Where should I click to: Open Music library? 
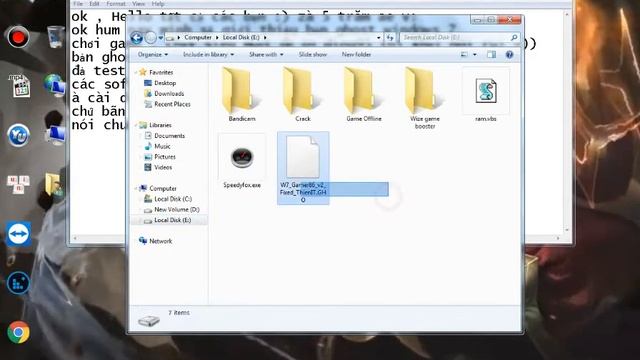pos(162,146)
